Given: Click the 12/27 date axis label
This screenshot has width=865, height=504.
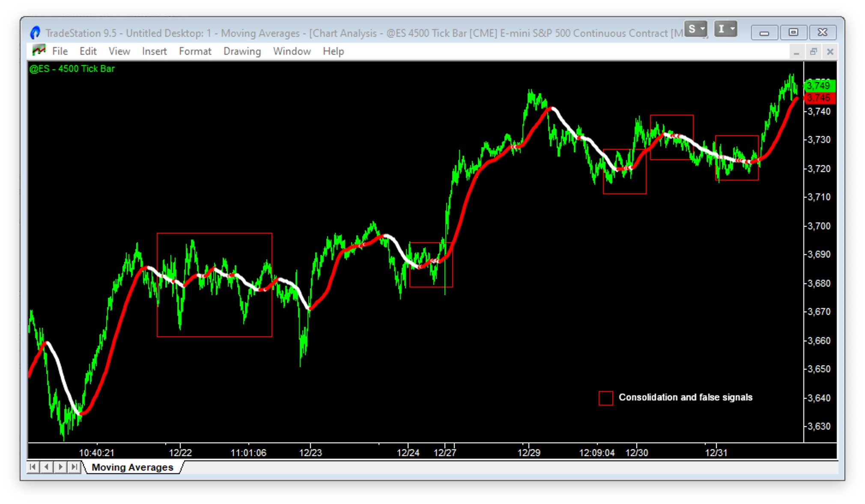Looking at the screenshot, I should click(445, 453).
